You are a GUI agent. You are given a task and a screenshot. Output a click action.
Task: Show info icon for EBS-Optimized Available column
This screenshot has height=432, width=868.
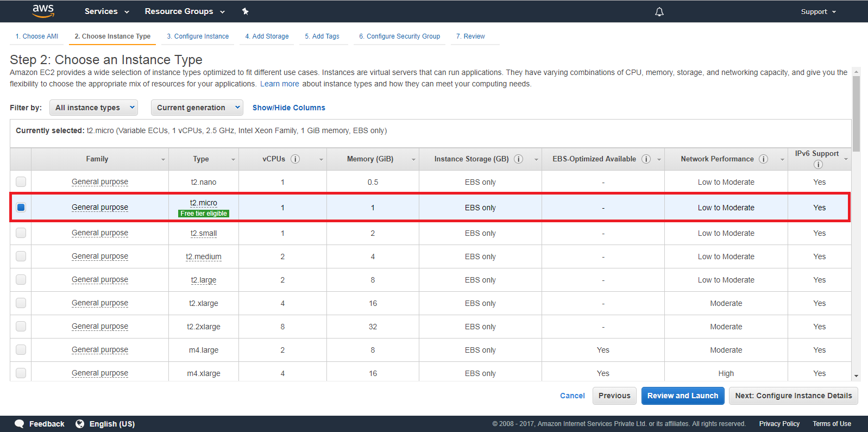tap(646, 159)
